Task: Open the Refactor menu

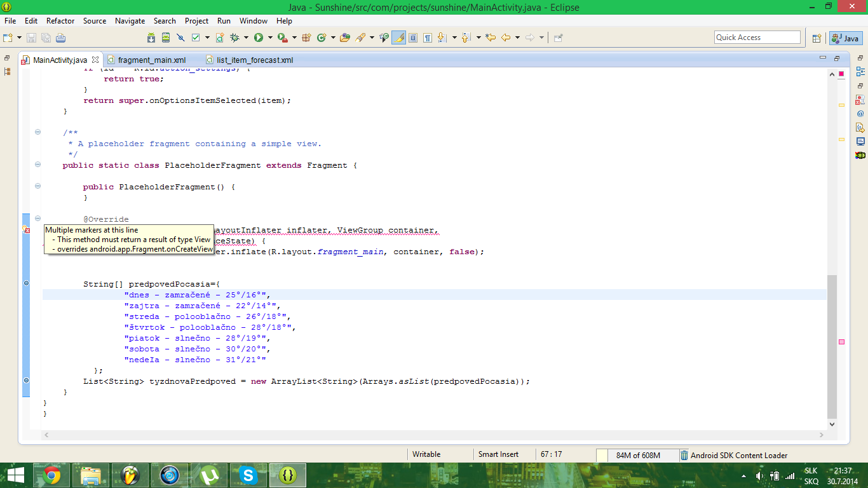Action: pyautogui.click(x=60, y=21)
